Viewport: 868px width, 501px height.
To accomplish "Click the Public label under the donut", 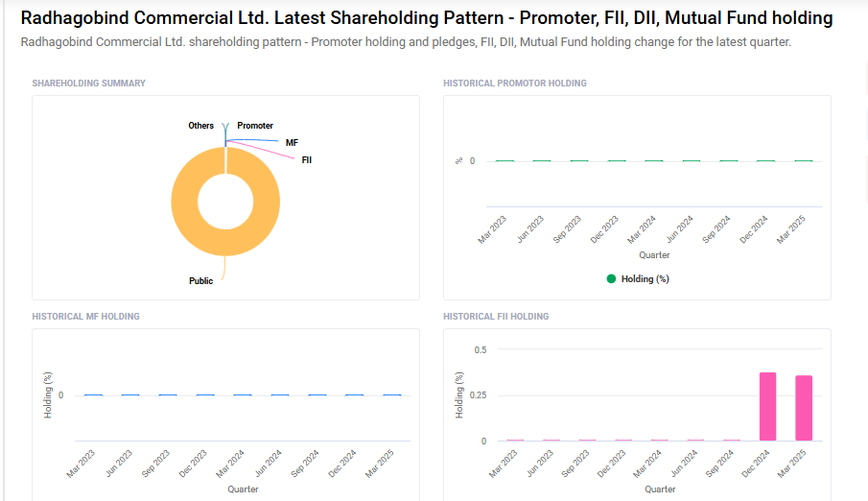I will pyautogui.click(x=201, y=281).
